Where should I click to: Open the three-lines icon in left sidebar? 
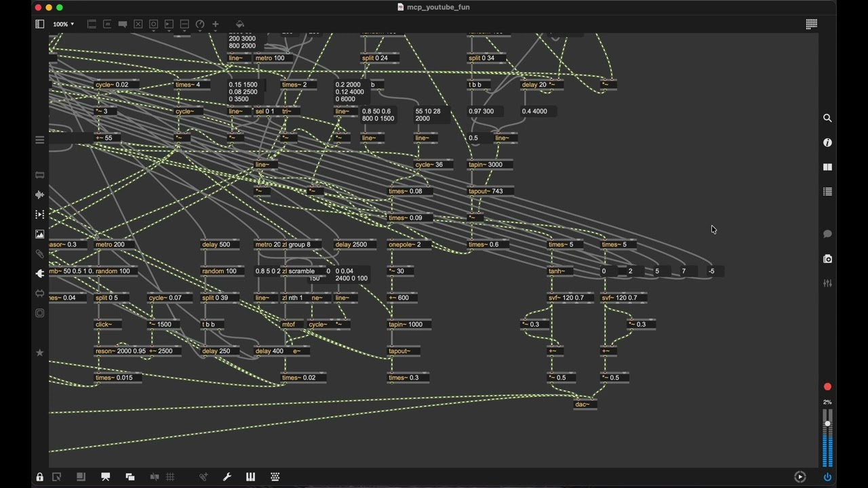40,140
